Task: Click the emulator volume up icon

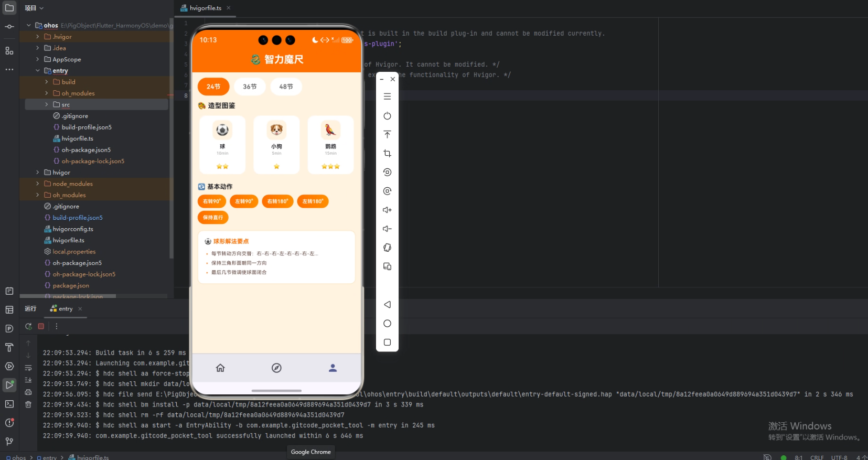Action: 387,210
